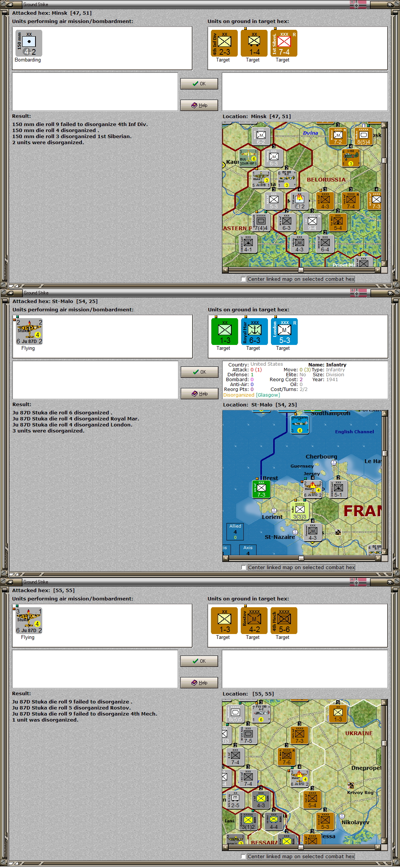
Task: Click the 4-3 grey unit near St-Nazaire
Action: (313, 532)
